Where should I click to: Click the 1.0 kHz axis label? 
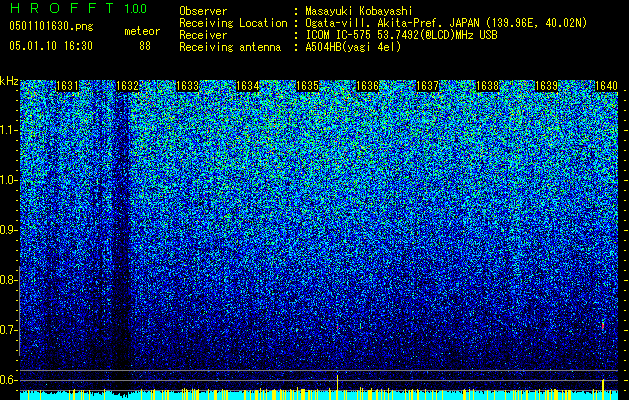tap(9, 180)
